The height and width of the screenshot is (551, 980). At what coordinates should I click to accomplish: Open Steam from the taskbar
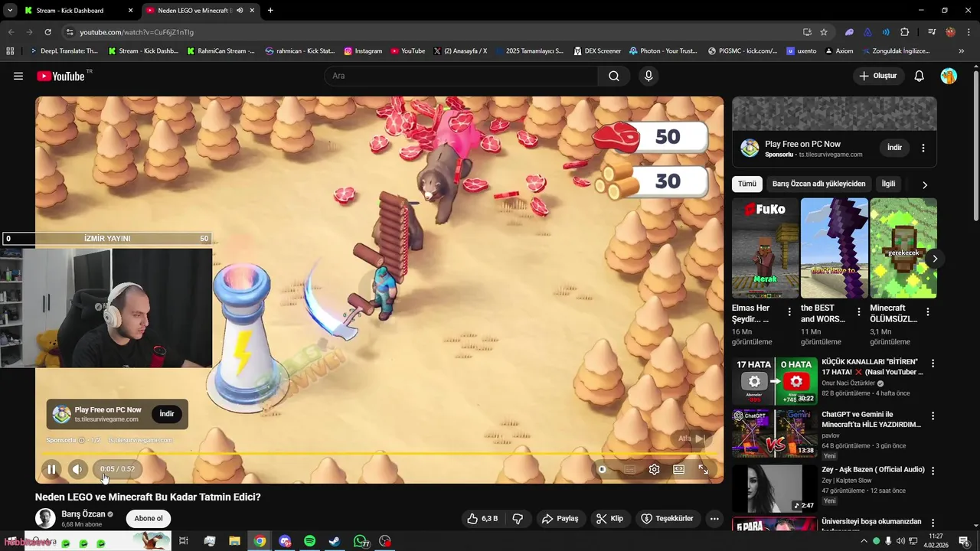(x=335, y=541)
